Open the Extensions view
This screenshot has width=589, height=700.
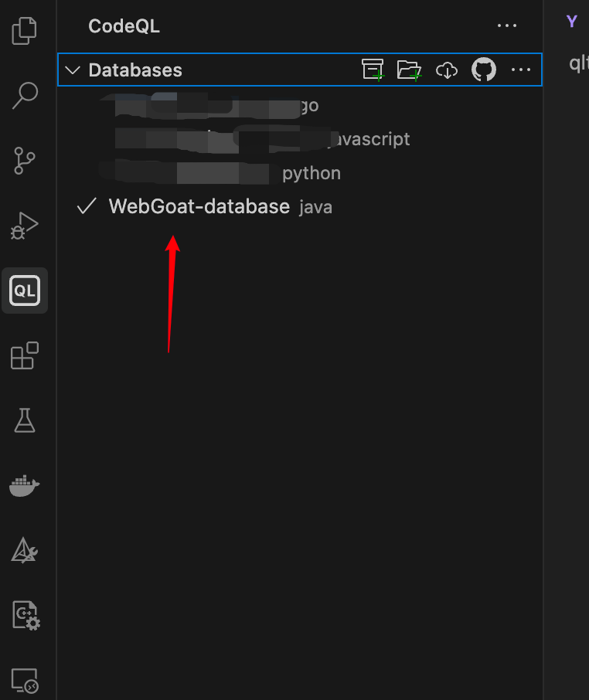pos(25,355)
